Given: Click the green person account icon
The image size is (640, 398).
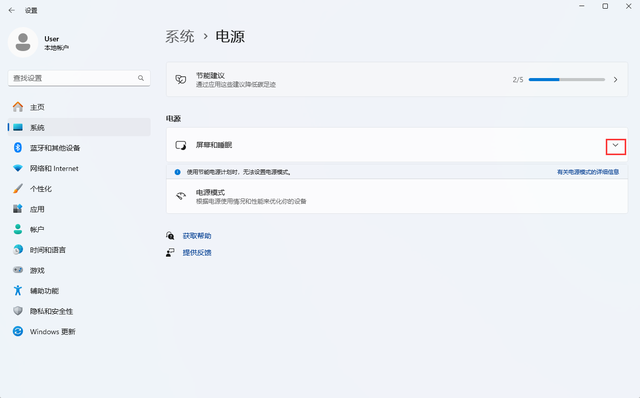Looking at the screenshot, I should click(18, 229).
